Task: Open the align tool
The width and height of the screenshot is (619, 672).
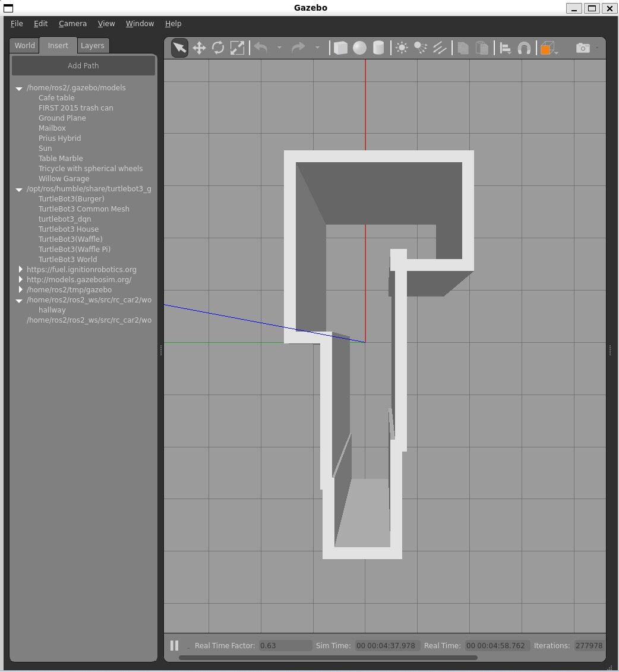Action: pos(505,48)
